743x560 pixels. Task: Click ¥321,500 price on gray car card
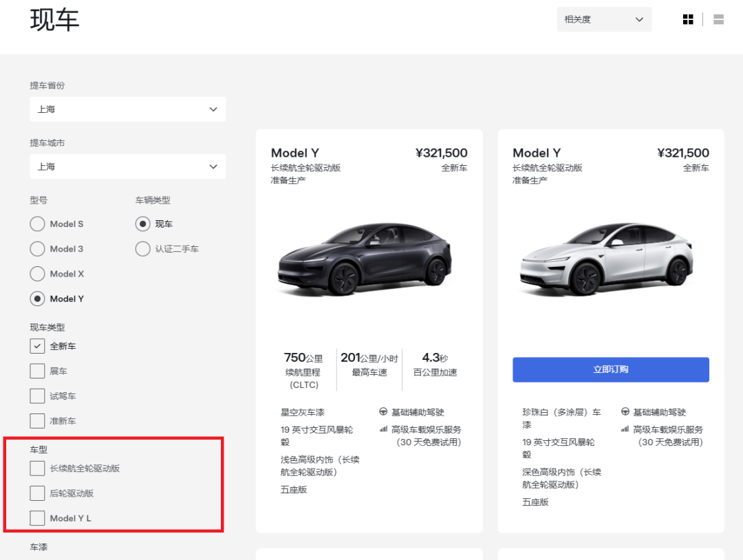441,153
